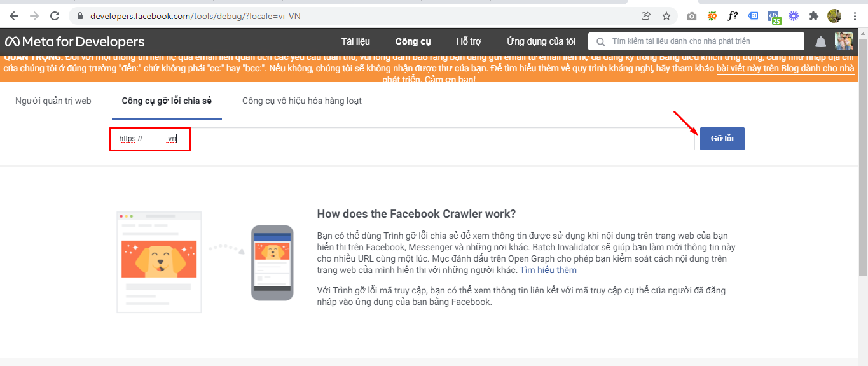Open the camera screenshot extension
This screenshot has height=366, width=868.
[x=692, y=17]
